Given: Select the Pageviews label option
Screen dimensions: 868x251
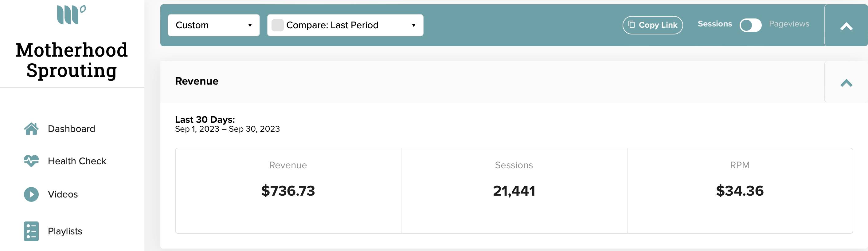Looking at the screenshot, I should point(788,24).
